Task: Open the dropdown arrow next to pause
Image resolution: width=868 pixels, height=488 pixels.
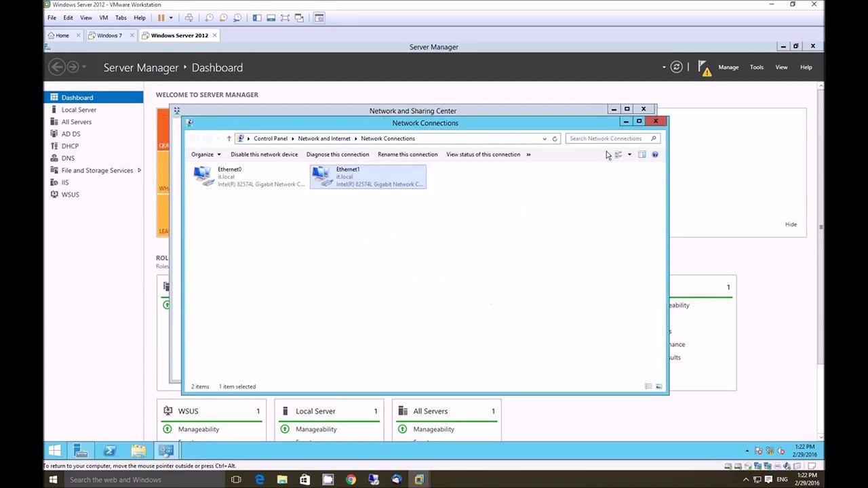Action: 171,18
